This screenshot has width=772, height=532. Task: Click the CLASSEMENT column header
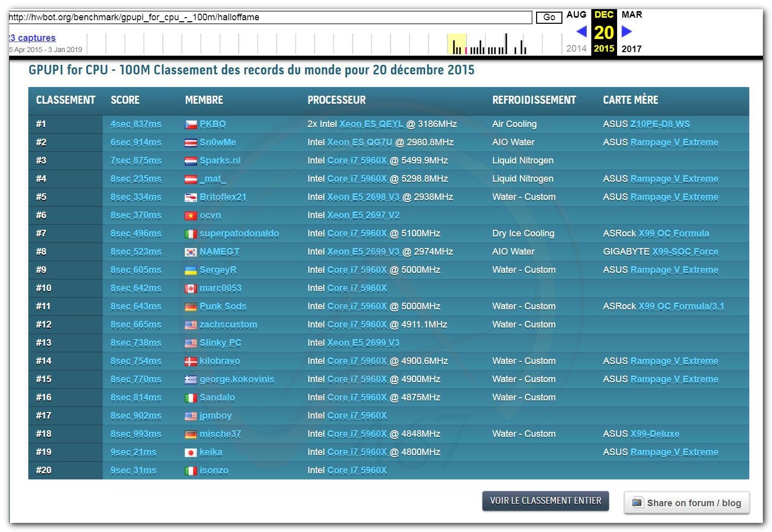(x=66, y=100)
